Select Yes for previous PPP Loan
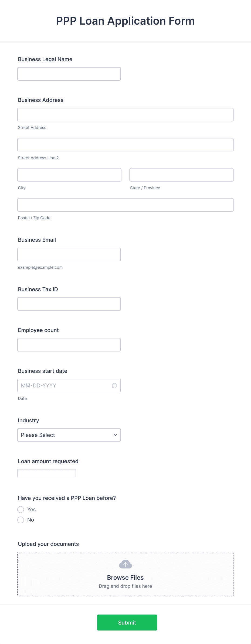This screenshot has height=644, width=251. [21, 510]
